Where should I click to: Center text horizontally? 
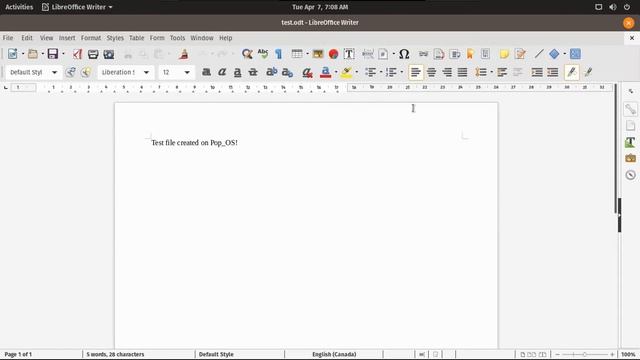click(431, 72)
